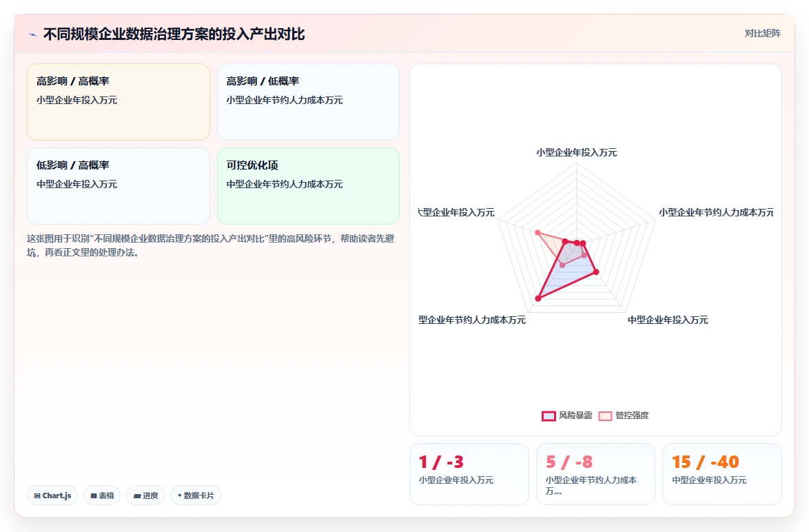Click radar right label 小型企业年节约人力成本万元
Screen dimensions: 809x532
pyautogui.click(x=716, y=212)
